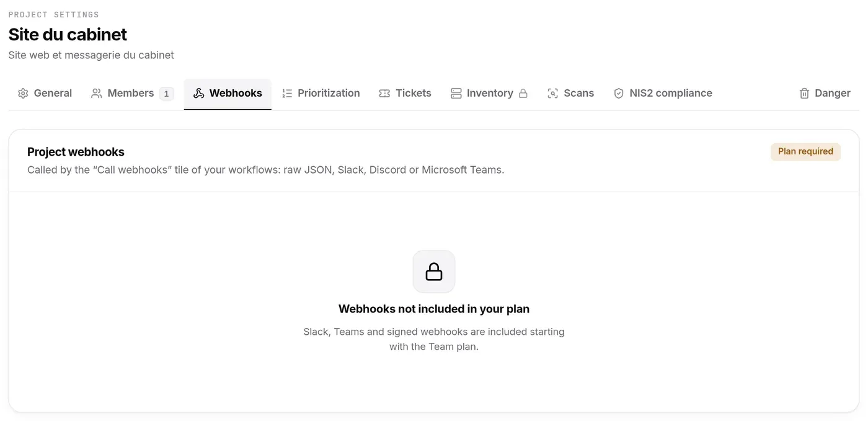The width and height of the screenshot is (868, 421).
Task: Click the large padlock icon
Action: [x=434, y=272]
